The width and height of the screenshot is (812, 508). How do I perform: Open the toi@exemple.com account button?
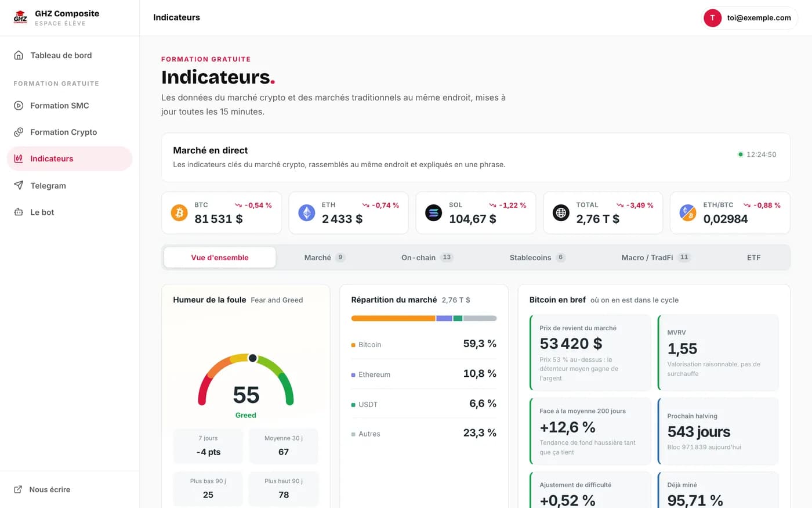point(749,18)
